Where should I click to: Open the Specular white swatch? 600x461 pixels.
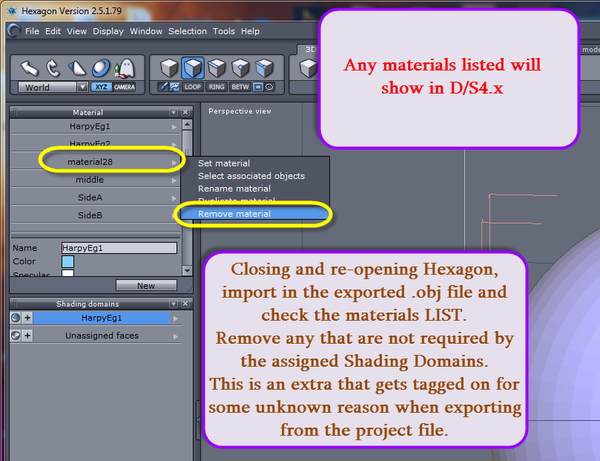tap(68, 273)
